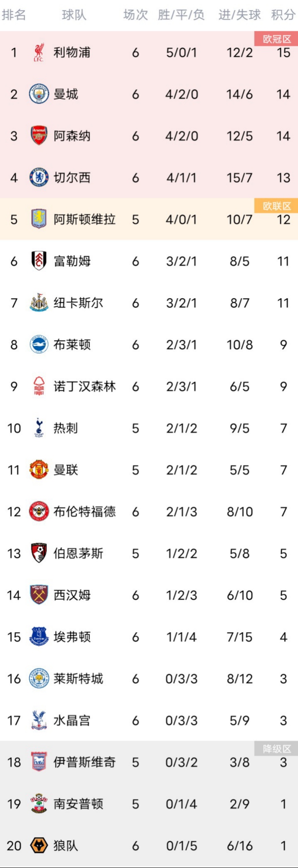The image size is (298, 868).
Task: Click the Everton club badge
Action: tap(39, 637)
